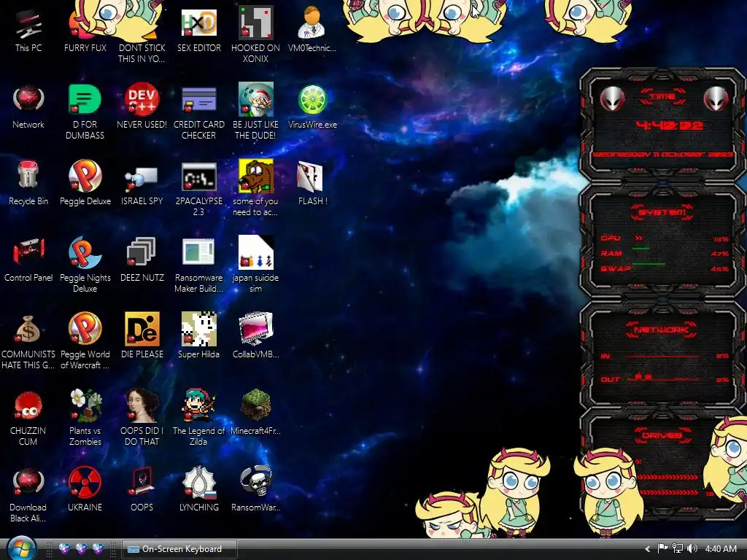Screen dimensions: 747x560
Task: Open Plants vs Zombies shortcut
Action: [85, 405]
